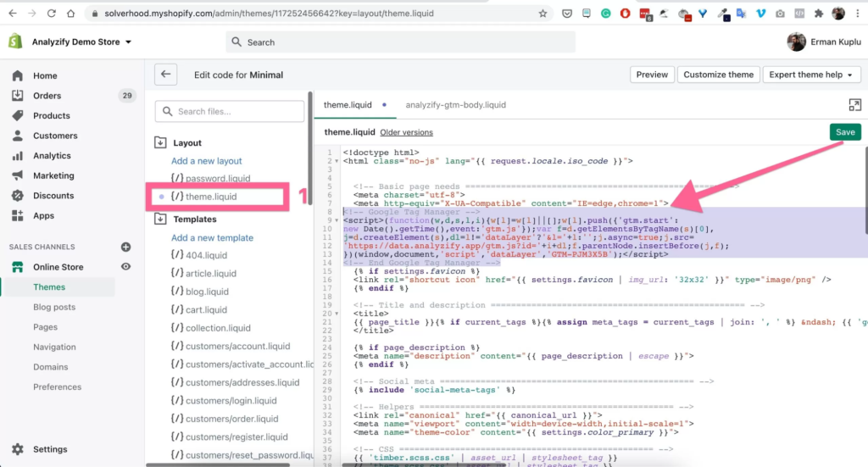
Task: Switch to the analyzify-gtm-body.liquid tab
Action: click(x=455, y=105)
